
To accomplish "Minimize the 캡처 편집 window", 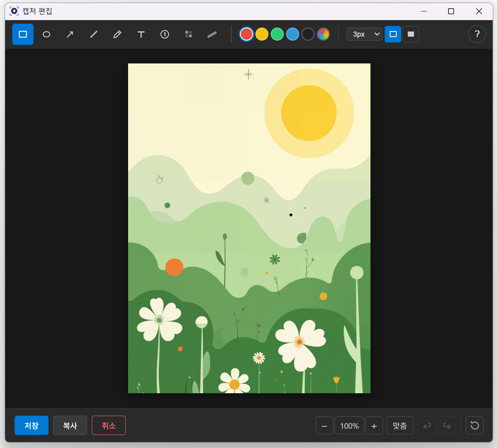I will click(424, 11).
